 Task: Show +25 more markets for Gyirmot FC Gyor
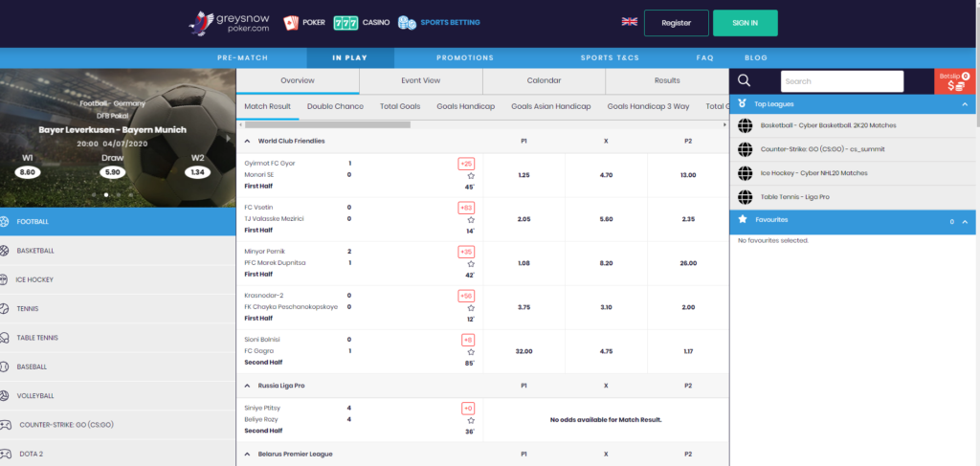(467, 164)
